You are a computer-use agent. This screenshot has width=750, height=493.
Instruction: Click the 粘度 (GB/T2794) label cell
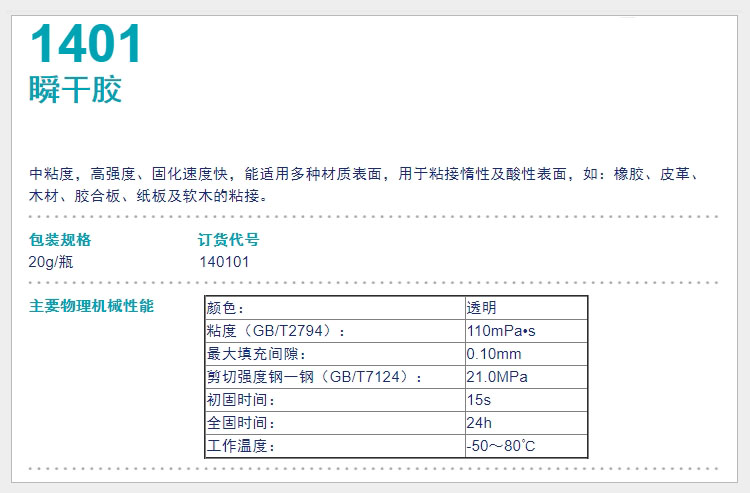[277, 331]
